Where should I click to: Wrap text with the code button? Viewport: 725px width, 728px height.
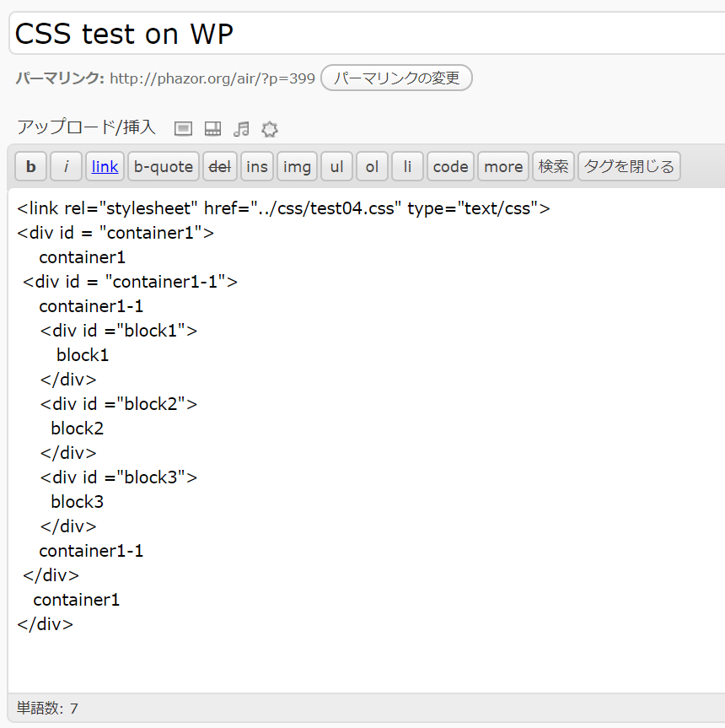click(450, 166)
